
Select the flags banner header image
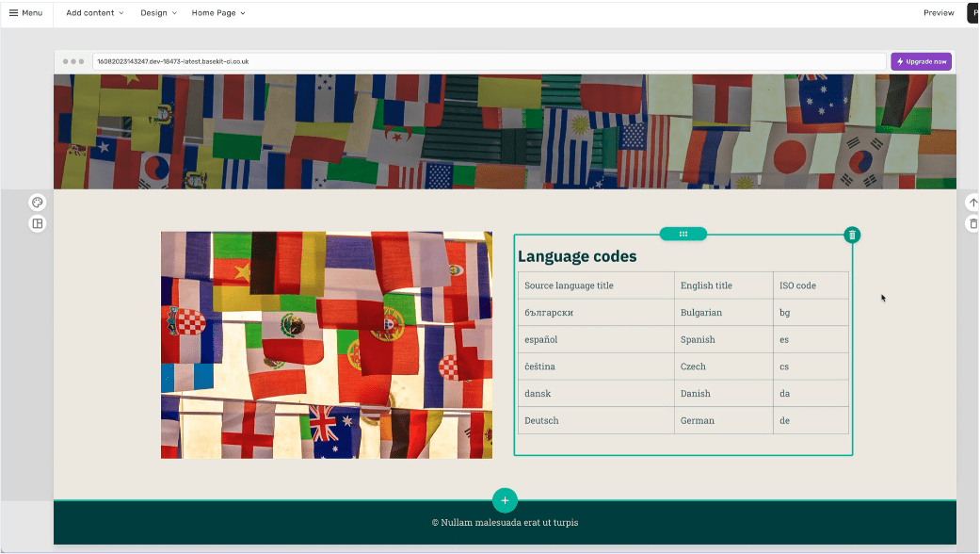(x=505, y=132)
